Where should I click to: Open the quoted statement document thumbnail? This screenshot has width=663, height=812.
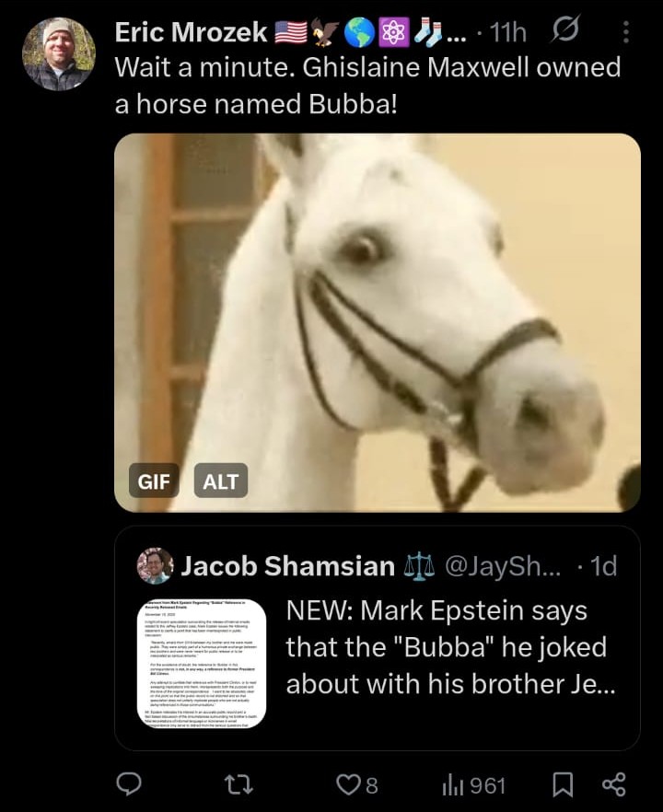tap(202, 664)
